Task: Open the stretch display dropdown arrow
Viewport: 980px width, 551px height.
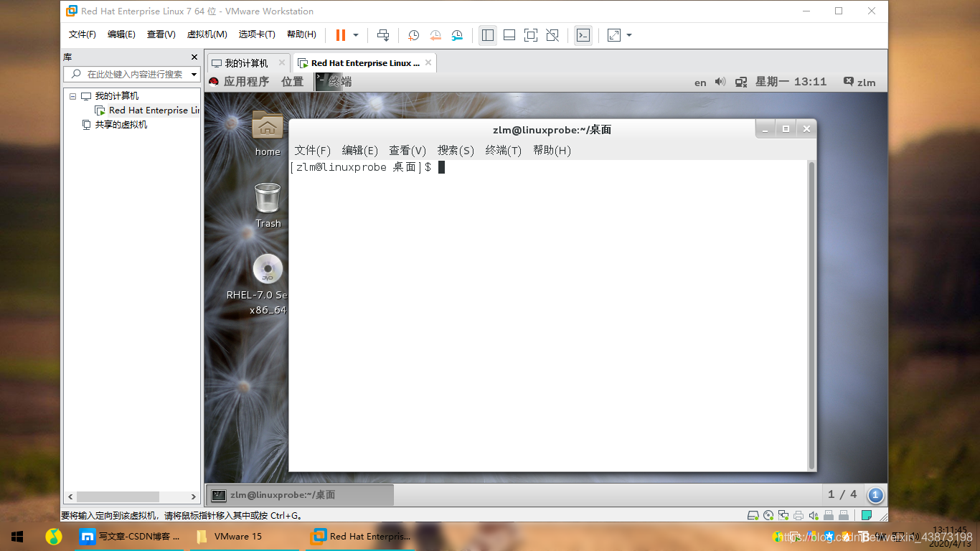Action: (x=629, y=35)
